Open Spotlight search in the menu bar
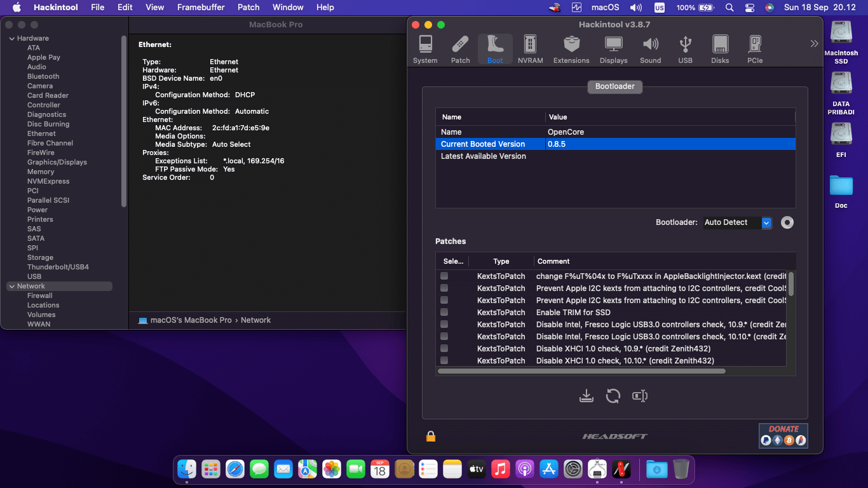 pos(729,8)
